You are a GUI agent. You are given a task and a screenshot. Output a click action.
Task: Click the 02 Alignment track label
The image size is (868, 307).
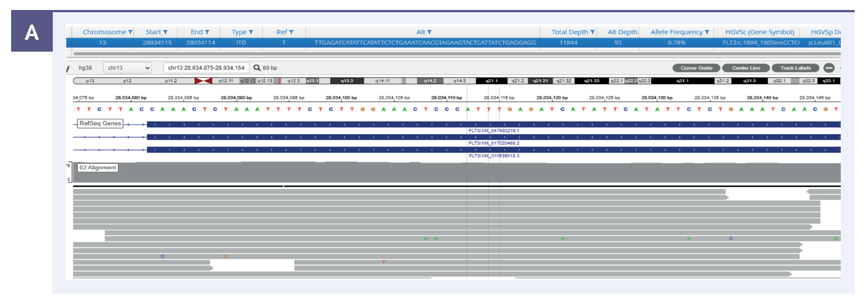pyautogui.click(x=98, y=167)
